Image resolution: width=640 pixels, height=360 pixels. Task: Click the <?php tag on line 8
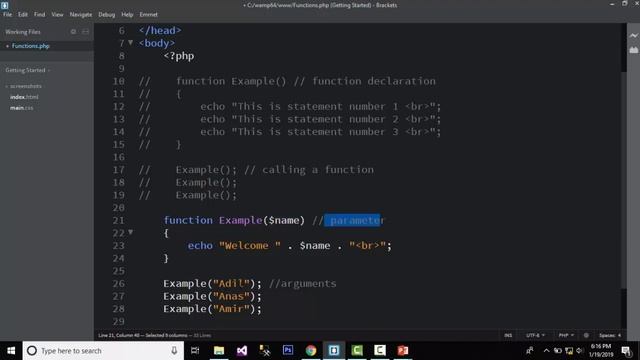pyautogui.click(x=179, y=56)
